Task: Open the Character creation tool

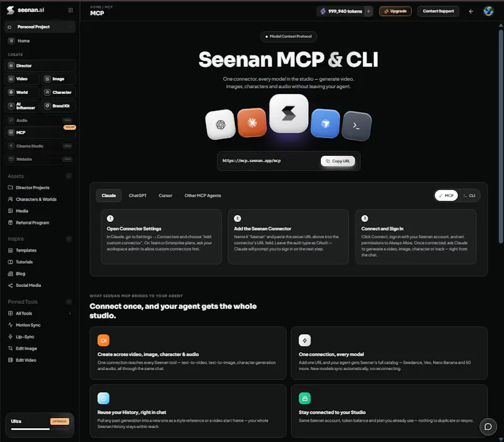Action: (58, 92)
